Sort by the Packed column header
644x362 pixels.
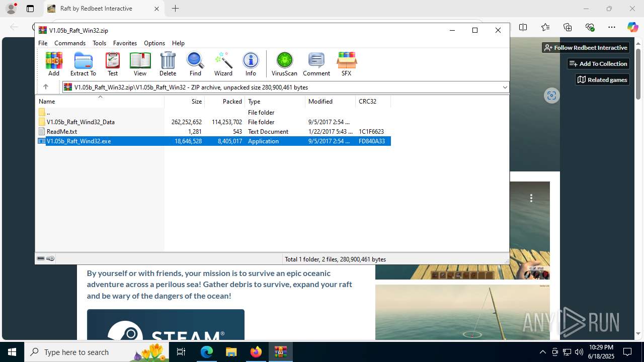pyautogui.click(x=224, y=101)
